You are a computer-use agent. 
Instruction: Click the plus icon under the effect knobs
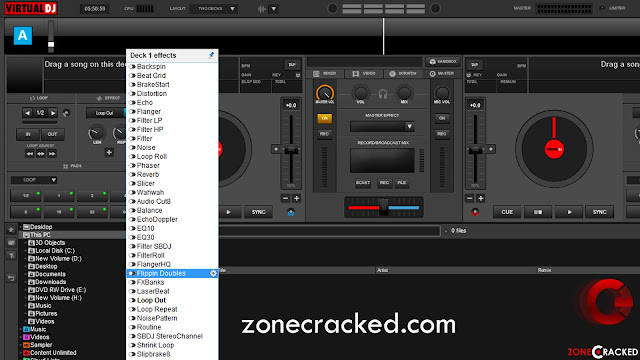pos(109,152)
